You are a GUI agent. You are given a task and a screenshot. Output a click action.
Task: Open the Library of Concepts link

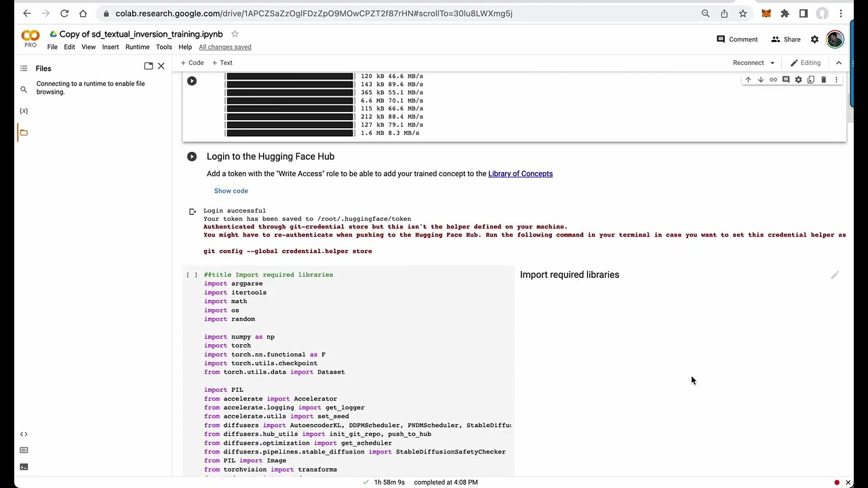tap(520, 174)
